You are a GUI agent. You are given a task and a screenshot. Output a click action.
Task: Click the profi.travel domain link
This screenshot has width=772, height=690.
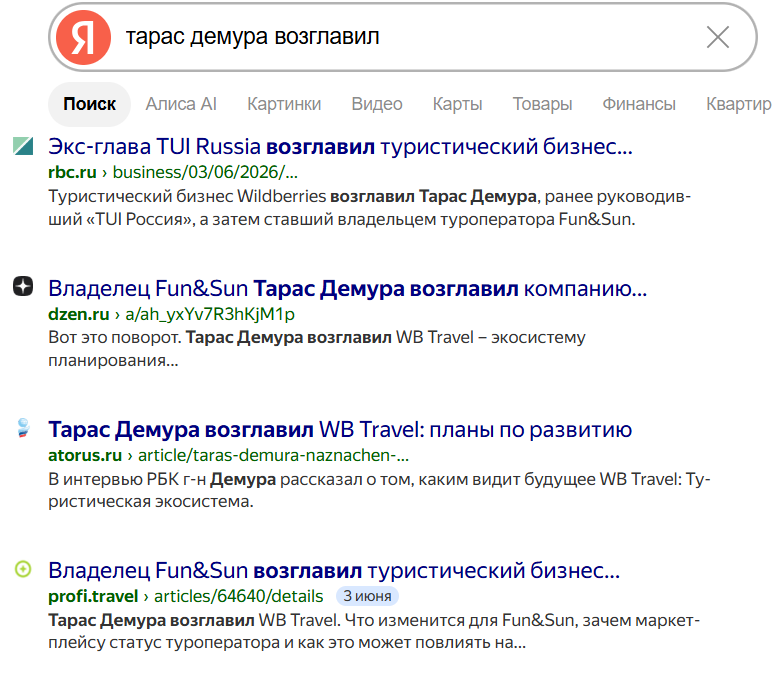(x=93, y=596)
